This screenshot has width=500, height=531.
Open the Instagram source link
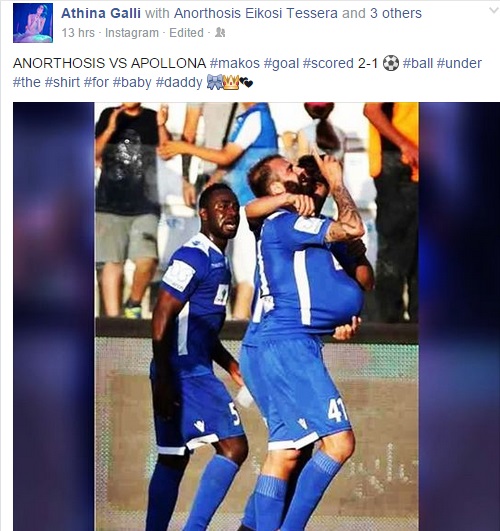point(132,33)
